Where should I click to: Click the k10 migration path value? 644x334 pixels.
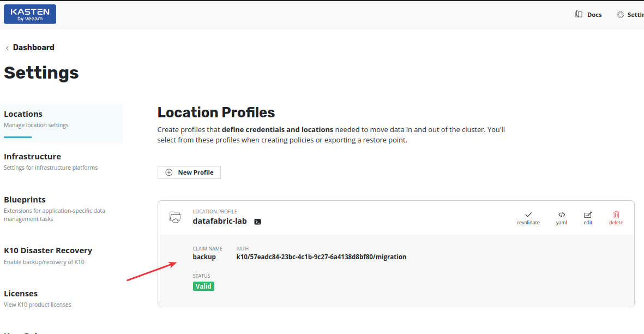[321, 257]
